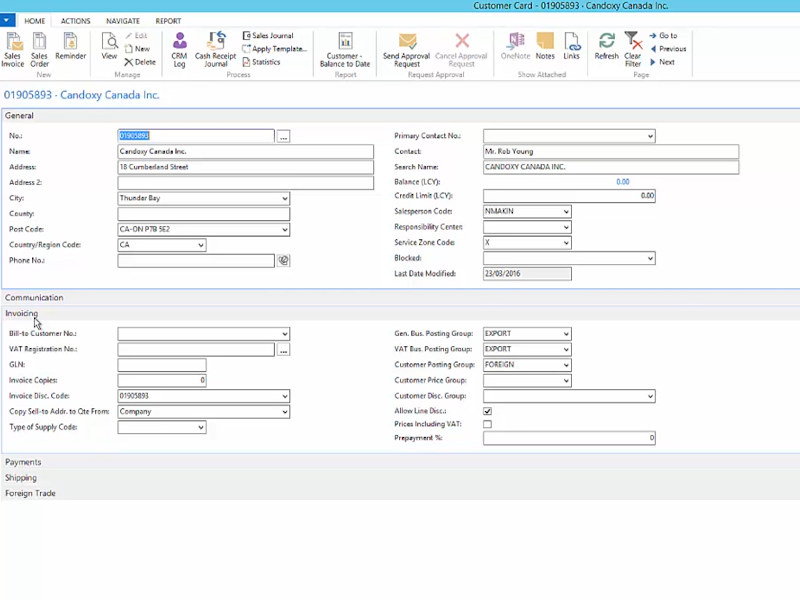
Task: Open the Primary Contact No. dropdown
Action: [x=650, y=136]
